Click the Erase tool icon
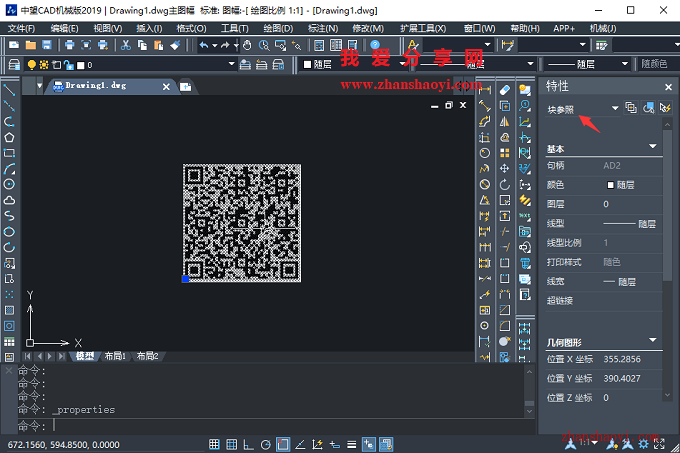The height and width of the screenshot is (453, 680). click(504, 90)
